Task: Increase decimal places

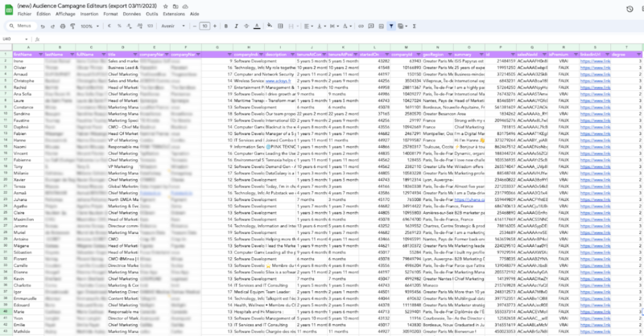Action: click(139, 27)
